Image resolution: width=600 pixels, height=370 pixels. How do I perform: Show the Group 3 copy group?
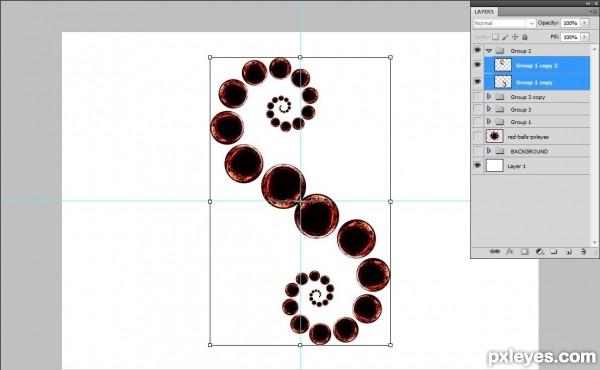tap(478, 96)
